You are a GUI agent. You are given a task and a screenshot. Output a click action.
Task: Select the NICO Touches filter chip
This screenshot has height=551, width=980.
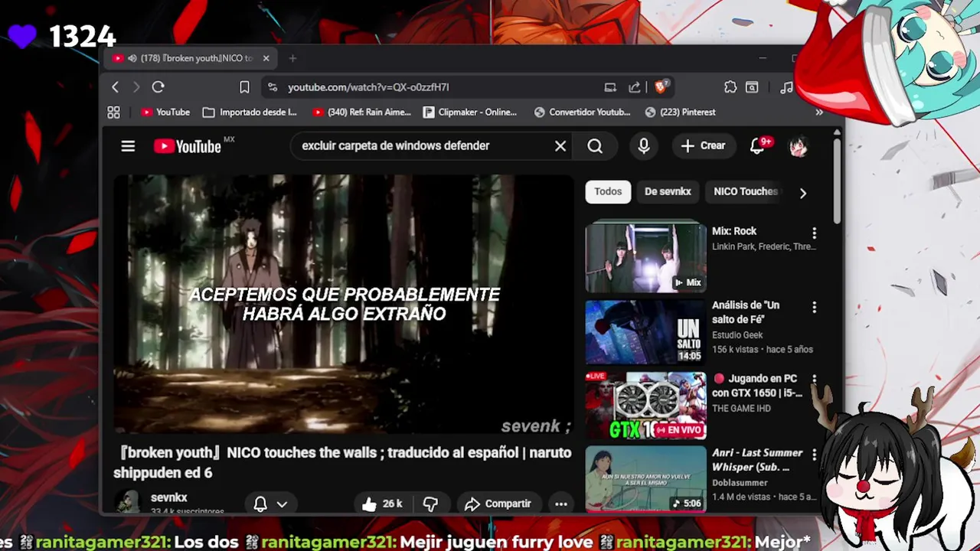coord(745,191)
